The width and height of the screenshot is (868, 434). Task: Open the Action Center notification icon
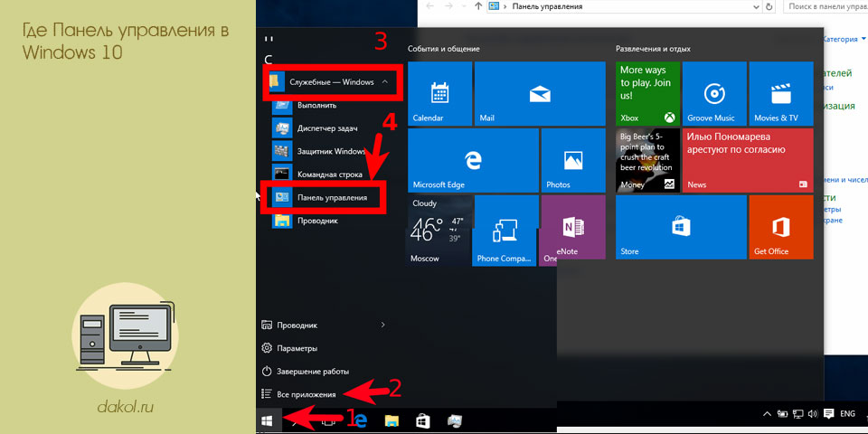click(x=829, y=413)
